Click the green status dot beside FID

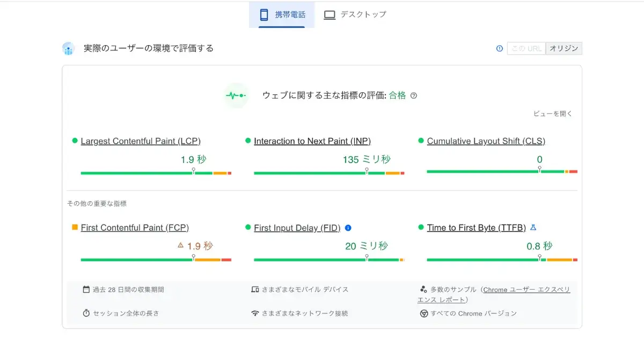(x=248, y=227)
